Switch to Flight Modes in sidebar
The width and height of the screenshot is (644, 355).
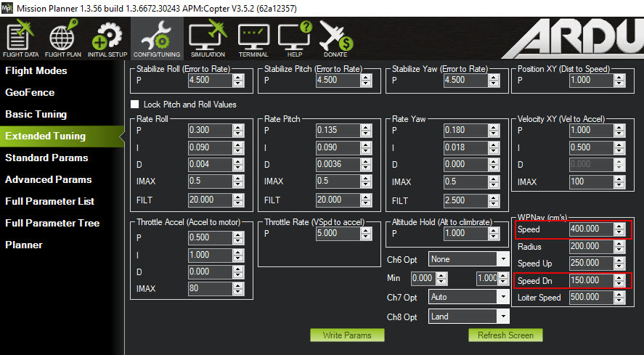pyautogui.click(x=36, y=70)
